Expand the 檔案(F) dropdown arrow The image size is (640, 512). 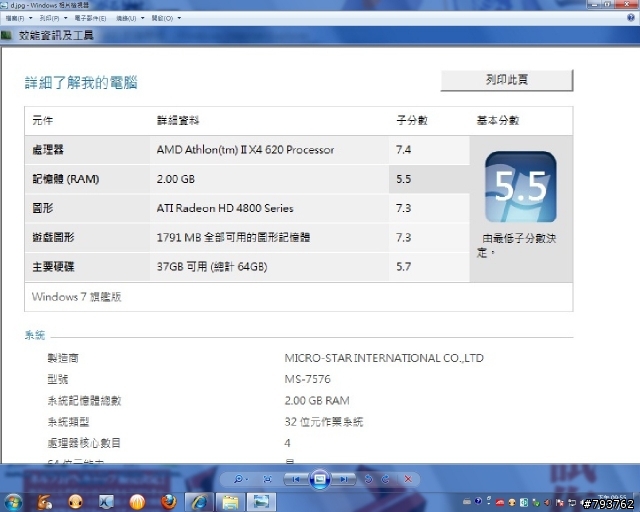click(x=30, y=18)
